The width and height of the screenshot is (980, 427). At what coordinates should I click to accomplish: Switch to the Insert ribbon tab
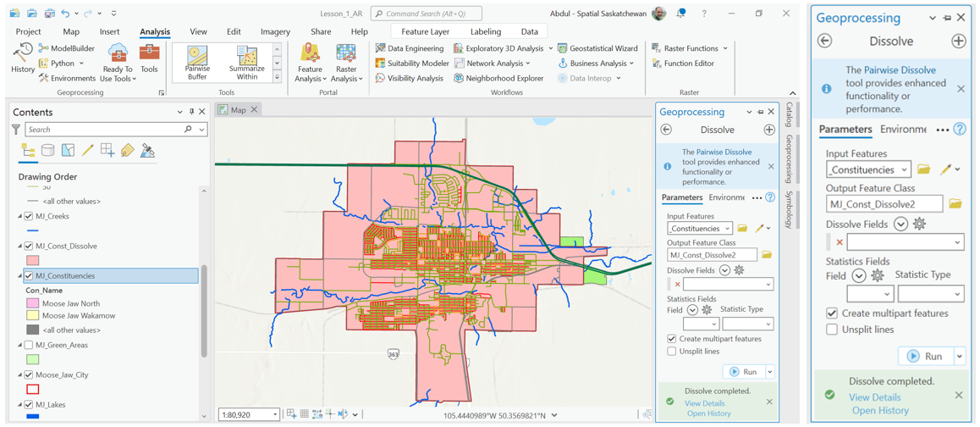pyautogui.click(x=109, y=32)
